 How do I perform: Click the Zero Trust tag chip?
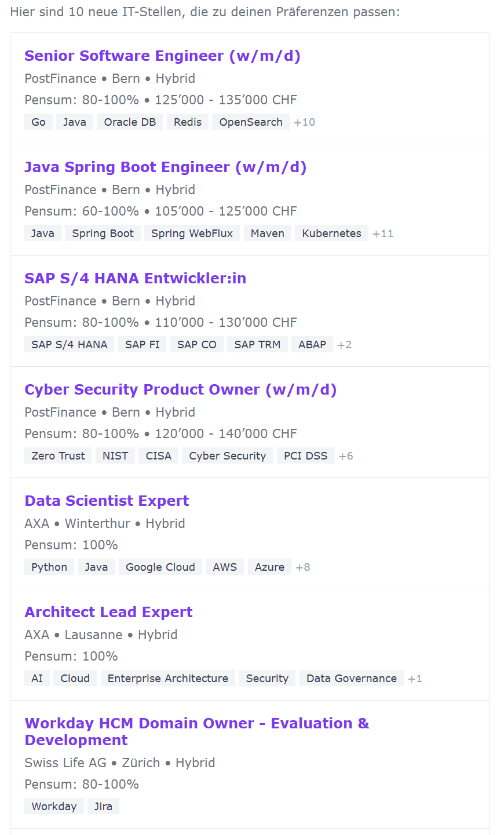(x=57, y=455)
